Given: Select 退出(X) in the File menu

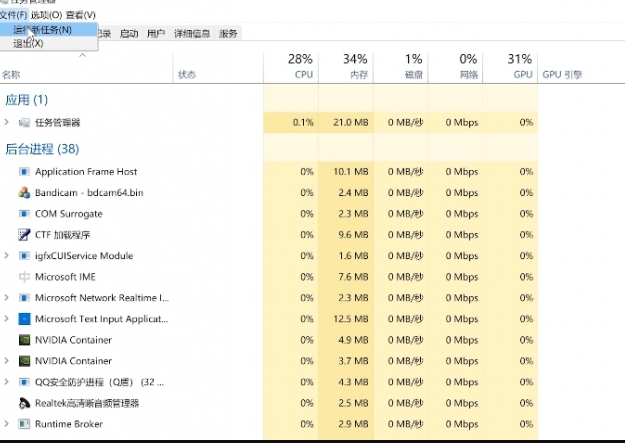Looking at the screenshot, I should (28, 43).
